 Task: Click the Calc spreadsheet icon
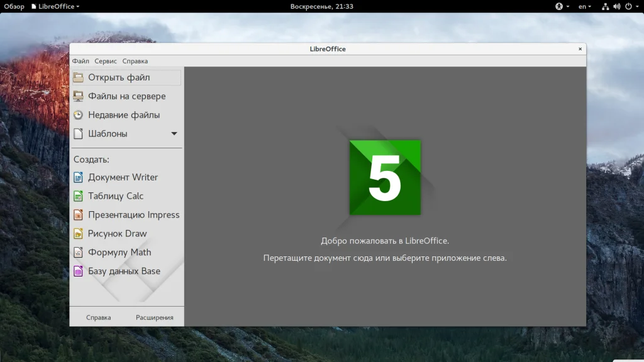click(78, 196)
